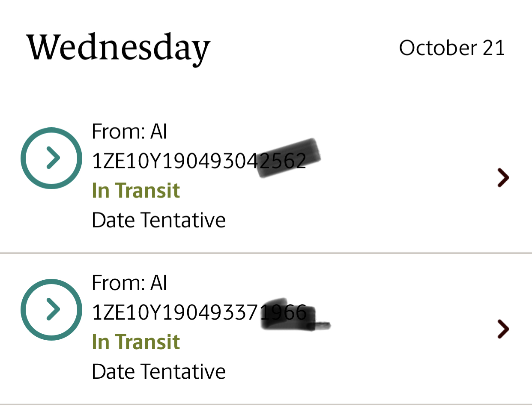Tap the circled arrow icon for package 1ZE10Y190493042562
Screen dimensions: 532x419
coord(51,158)
